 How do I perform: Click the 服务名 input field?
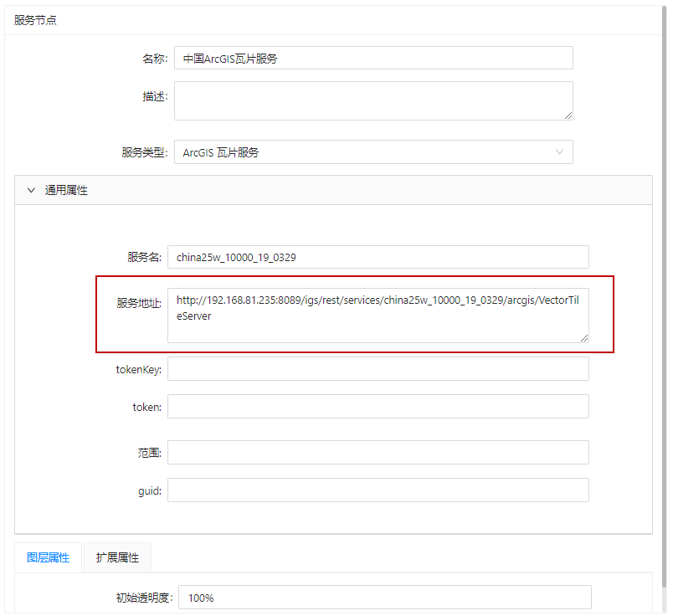pyautogui.click(x=378, y=257)
